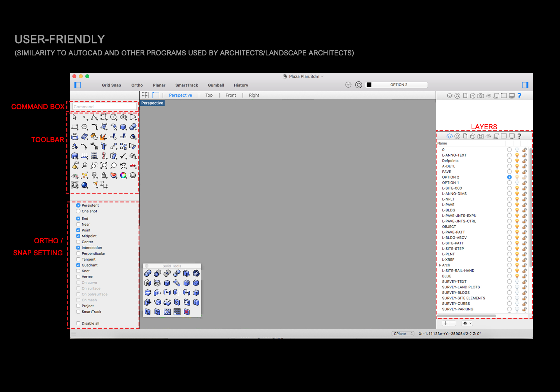Toggle the Ortho button

[x=137, y=85]
